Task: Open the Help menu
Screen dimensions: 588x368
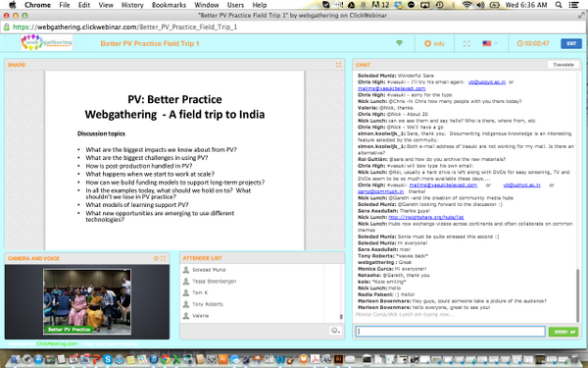Action: click(259, 5)
